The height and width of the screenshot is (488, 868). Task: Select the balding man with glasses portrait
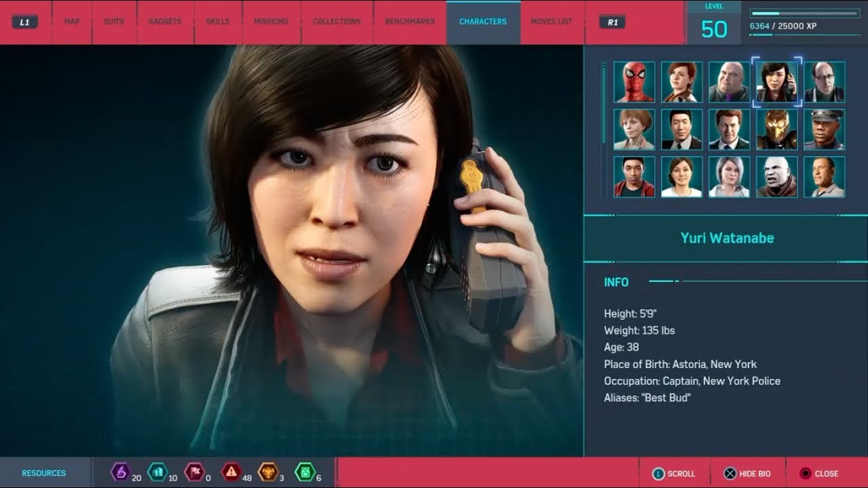tap(824, 82)
